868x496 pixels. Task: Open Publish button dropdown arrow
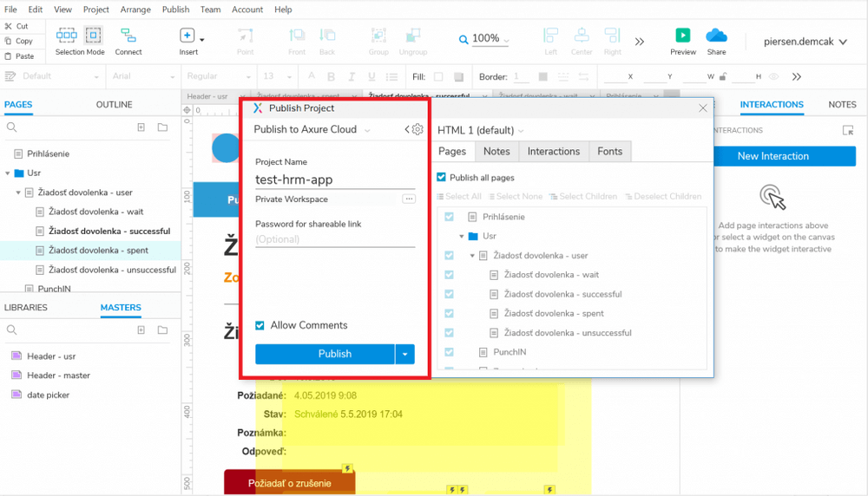405,354
